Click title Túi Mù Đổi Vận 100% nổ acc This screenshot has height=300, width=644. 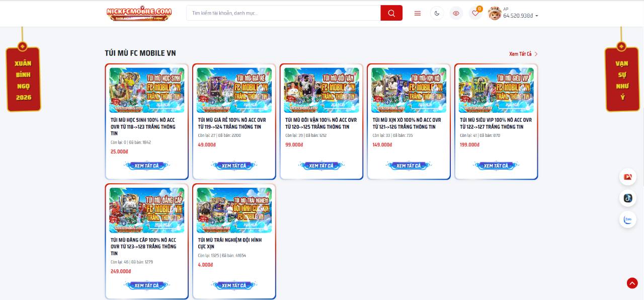pyautogui.click(x=321, y=123)
